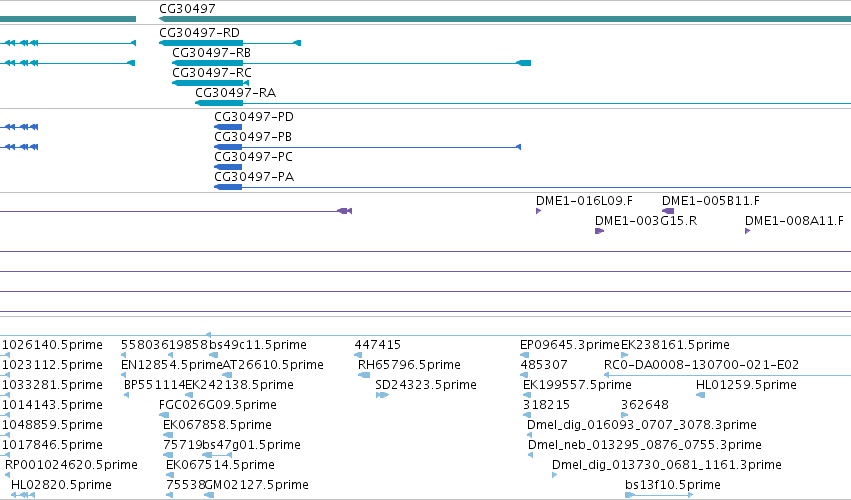This screenshot has height=500, width=851.
Task: Click the CG30497-RD transcript exon bar
Action: click(201, 43)
